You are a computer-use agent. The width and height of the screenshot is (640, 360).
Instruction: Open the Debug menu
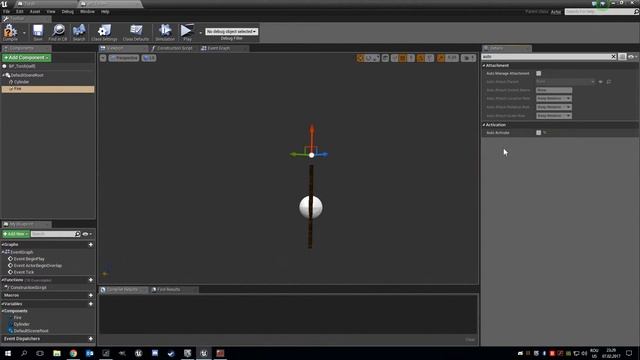67,12
